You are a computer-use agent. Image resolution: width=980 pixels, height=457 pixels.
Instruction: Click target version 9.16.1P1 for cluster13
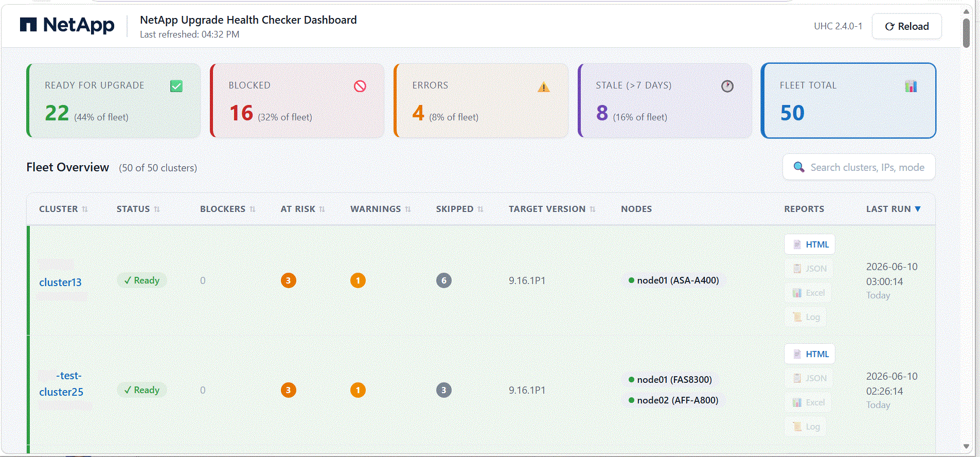(x=527, y=280)
